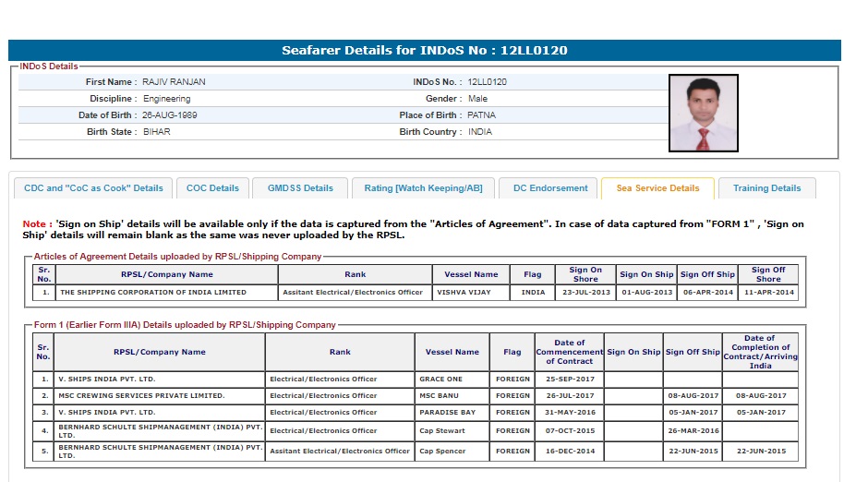Click the First Name value RAJIV RANJAN
The height and width of the screenshot is (482, 868).
tap(174, 82)
